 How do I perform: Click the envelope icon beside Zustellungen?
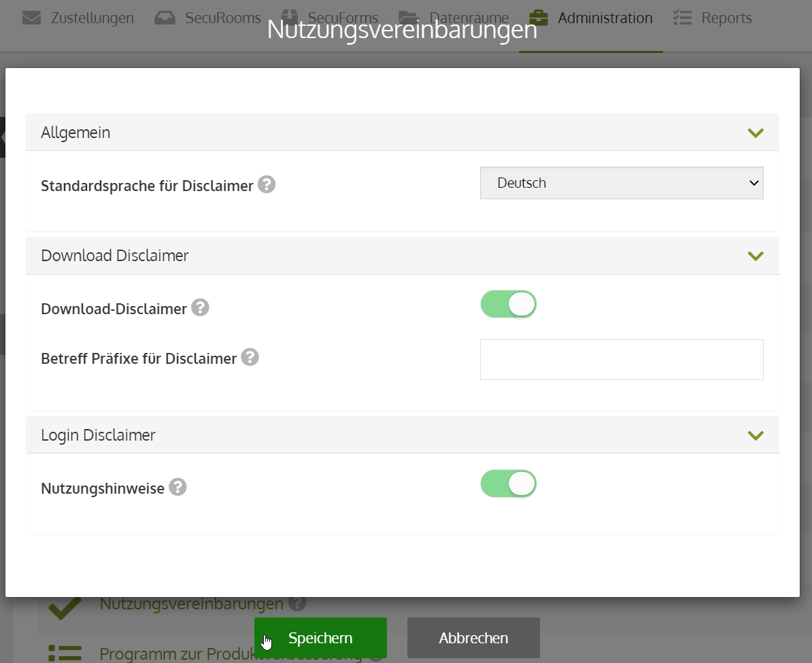[31, 18]
